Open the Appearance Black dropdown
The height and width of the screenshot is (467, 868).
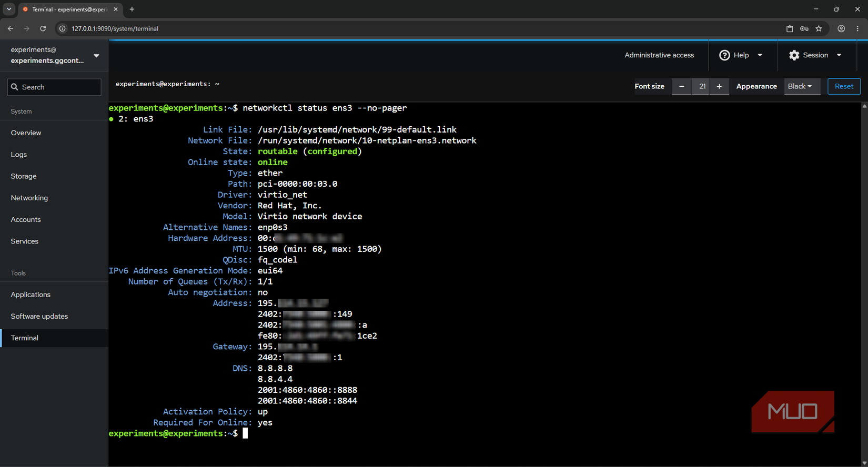click(802, 86)
